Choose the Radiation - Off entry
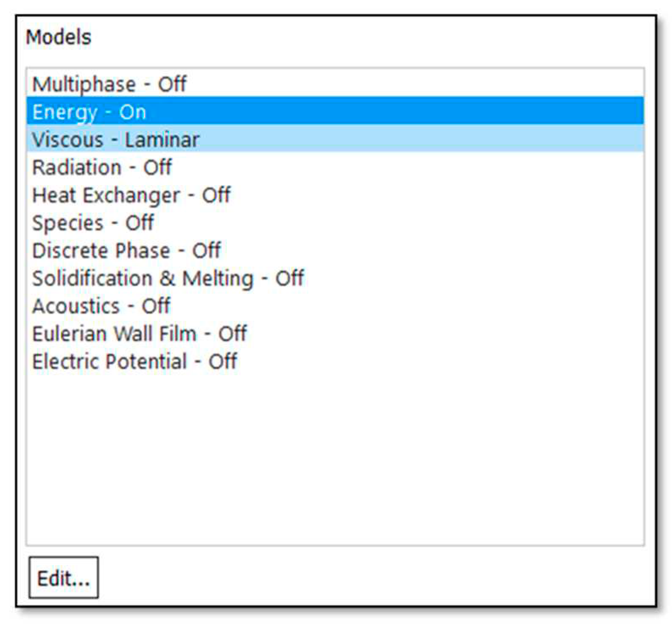Screen dimensions: 672x624 tap(102, 167)
